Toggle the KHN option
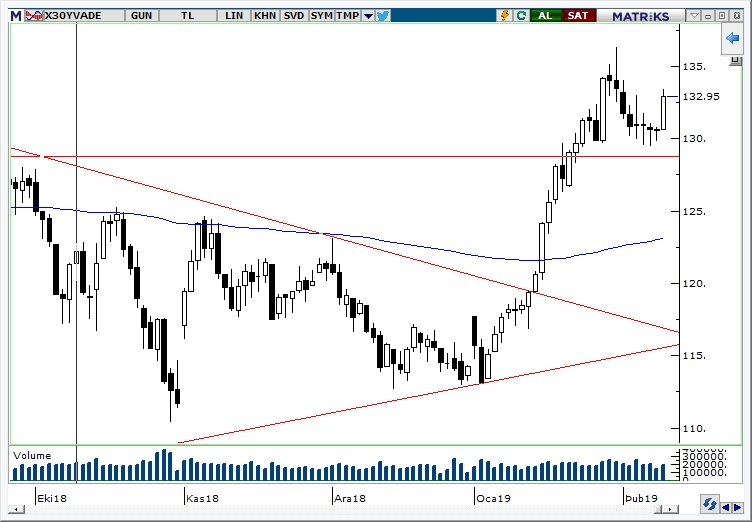 pyautogui.click(x=265, y=16)
